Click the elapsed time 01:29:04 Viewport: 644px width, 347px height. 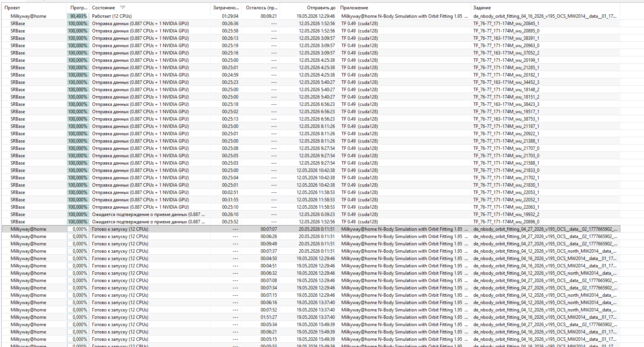point(230,16)
